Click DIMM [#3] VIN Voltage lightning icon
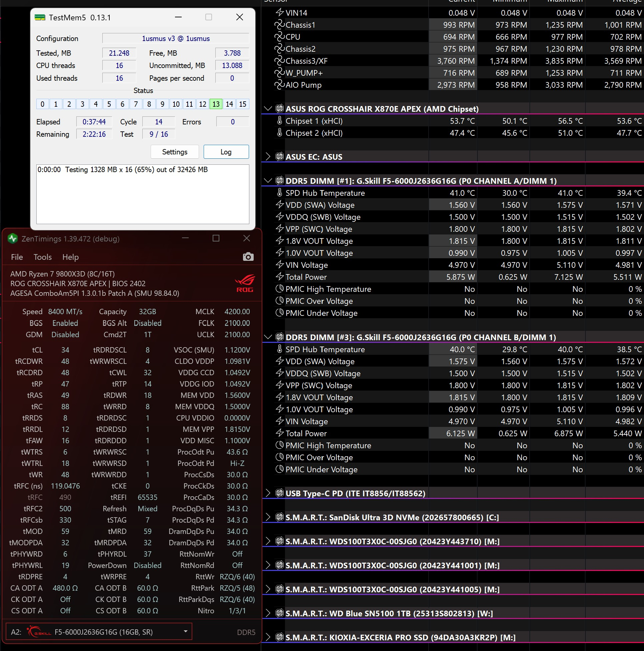 [x=279, y=421]
